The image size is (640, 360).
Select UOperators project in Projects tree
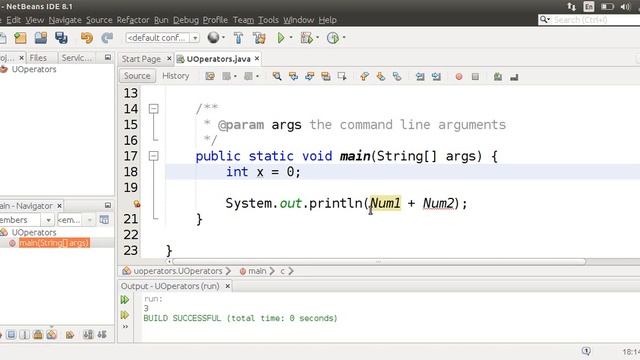(x=34, y=69)
